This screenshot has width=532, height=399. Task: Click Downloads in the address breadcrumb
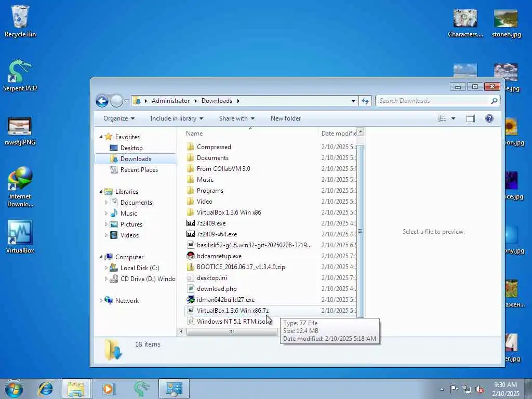(217, 101)
